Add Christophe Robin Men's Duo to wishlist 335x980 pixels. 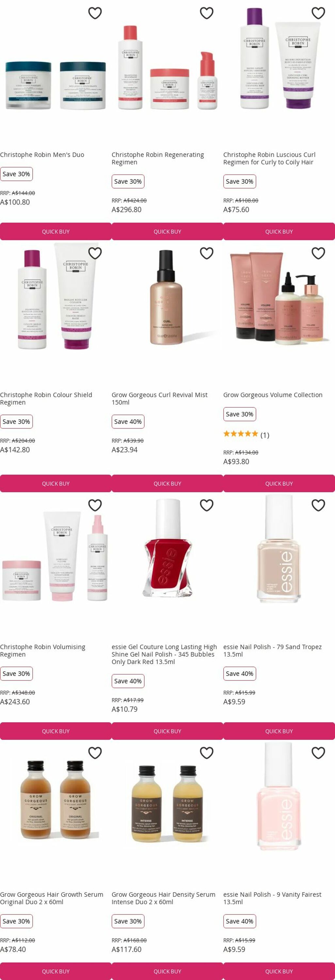(x=95, y=13)
